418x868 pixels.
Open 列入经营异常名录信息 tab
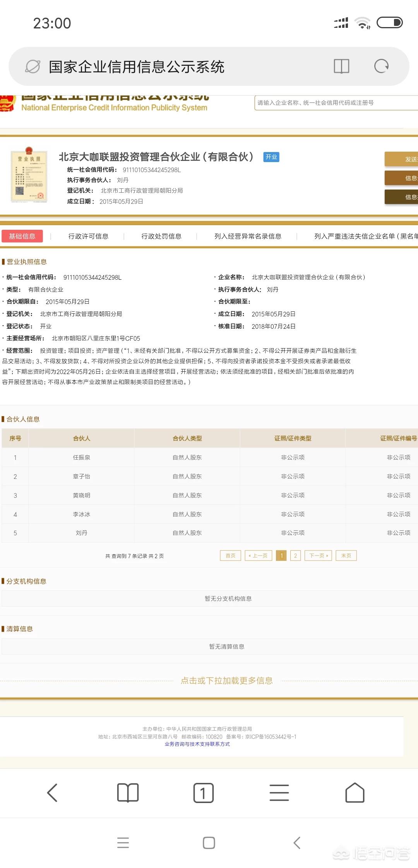click(x=248, y=236)
